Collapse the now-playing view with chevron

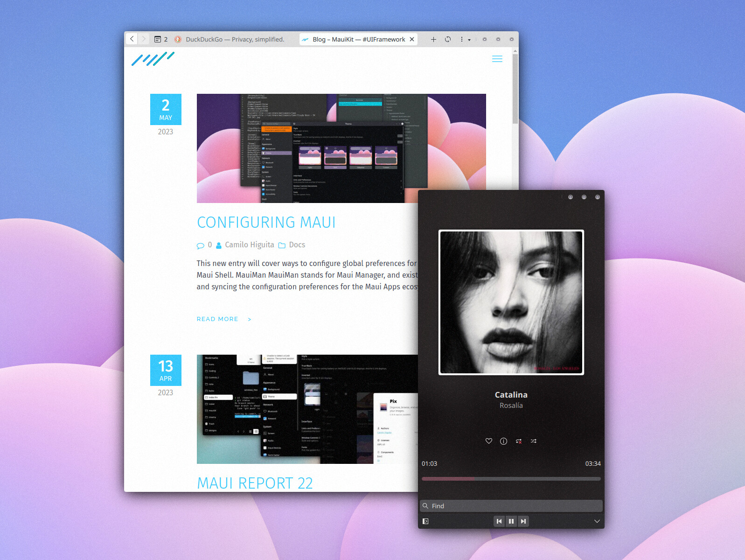coord(597,521)
